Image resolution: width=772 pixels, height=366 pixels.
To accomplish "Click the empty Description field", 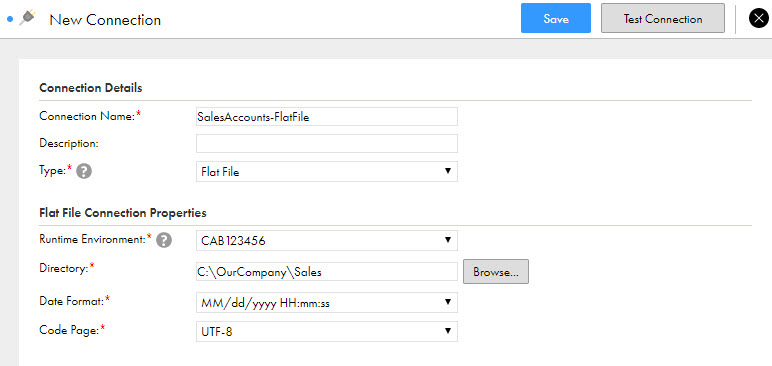I will [x=327, y=144].
